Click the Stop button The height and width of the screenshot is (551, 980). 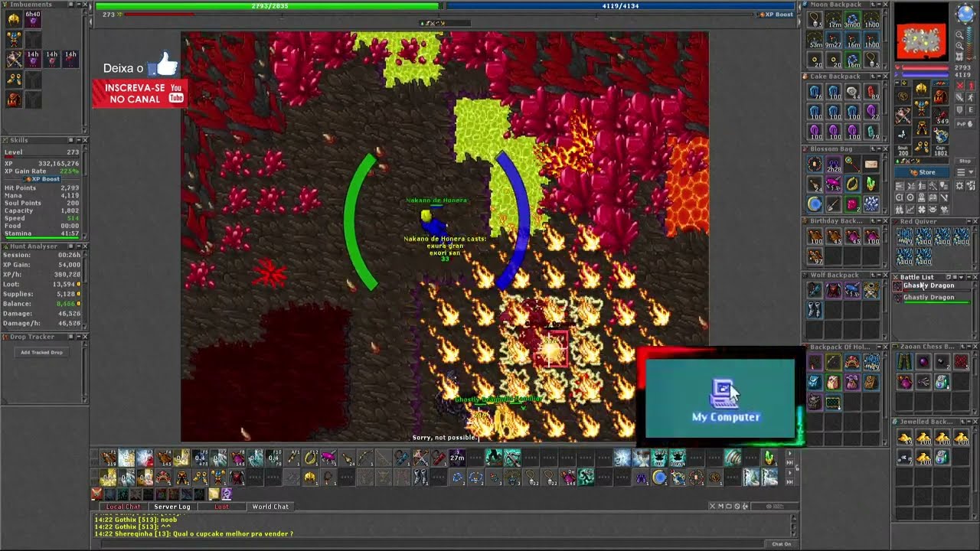964,161
